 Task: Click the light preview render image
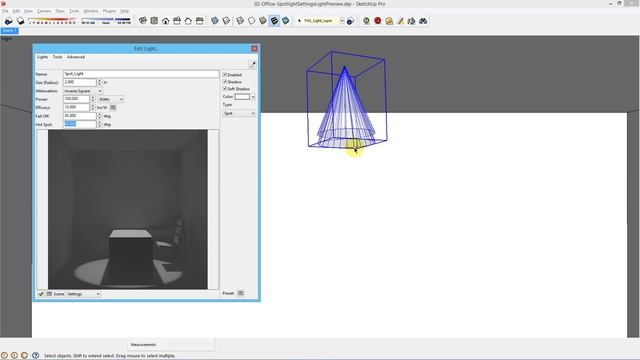coord(128,209)
